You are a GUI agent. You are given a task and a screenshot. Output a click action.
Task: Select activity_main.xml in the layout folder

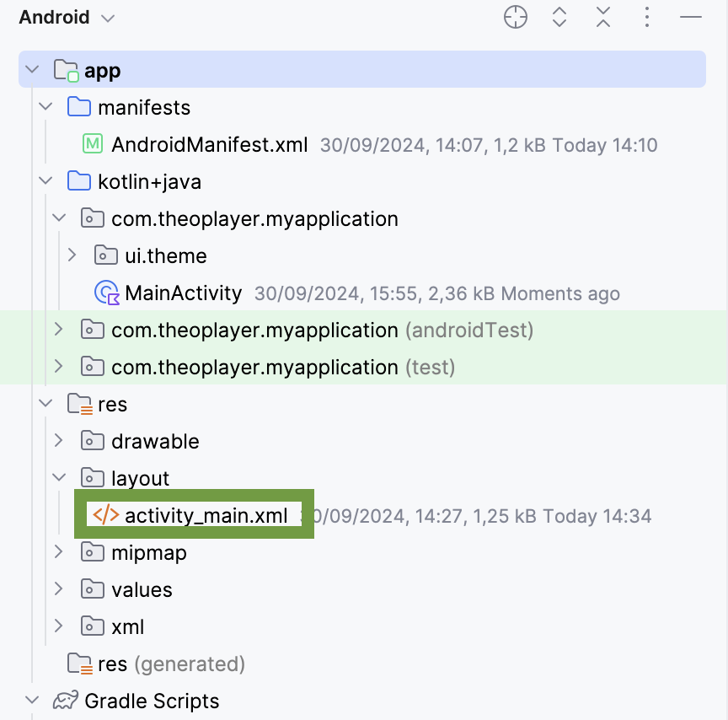(206, 516)
